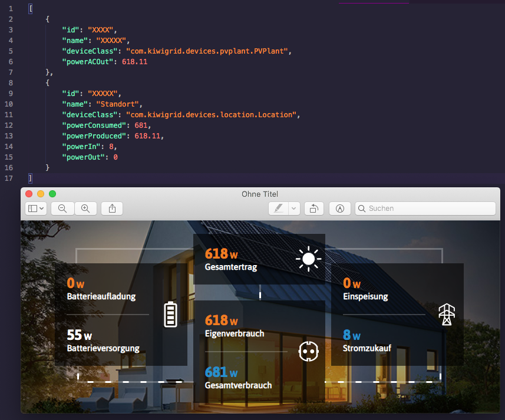Click the 681 W consumption value
The image size is (505, 420).
(x=221, y=372)
